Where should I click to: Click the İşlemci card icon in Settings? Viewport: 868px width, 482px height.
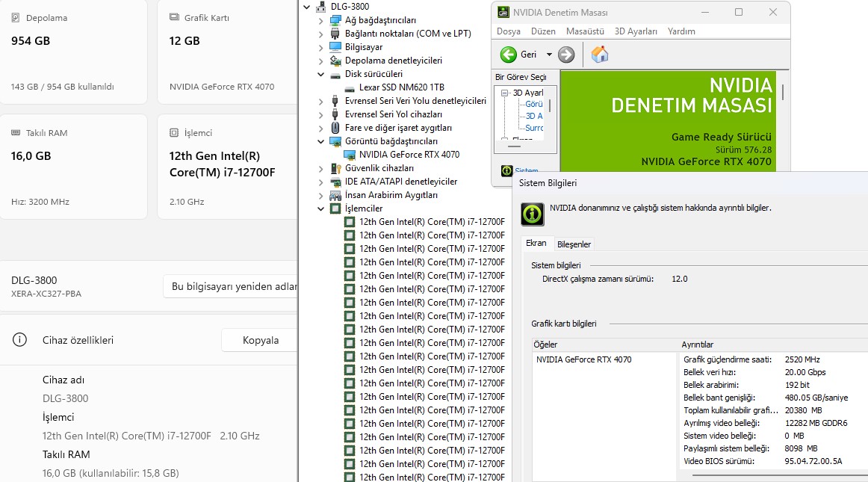(174, 133)
